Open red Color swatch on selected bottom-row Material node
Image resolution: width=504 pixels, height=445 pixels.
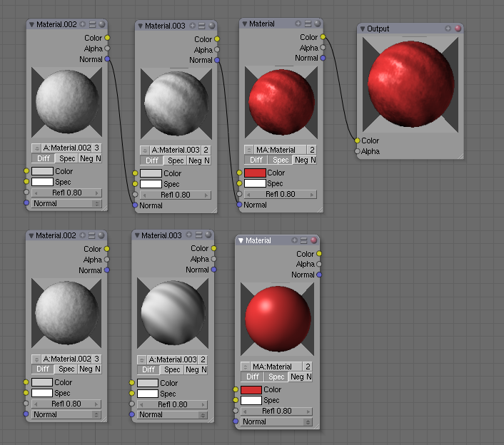251,390
